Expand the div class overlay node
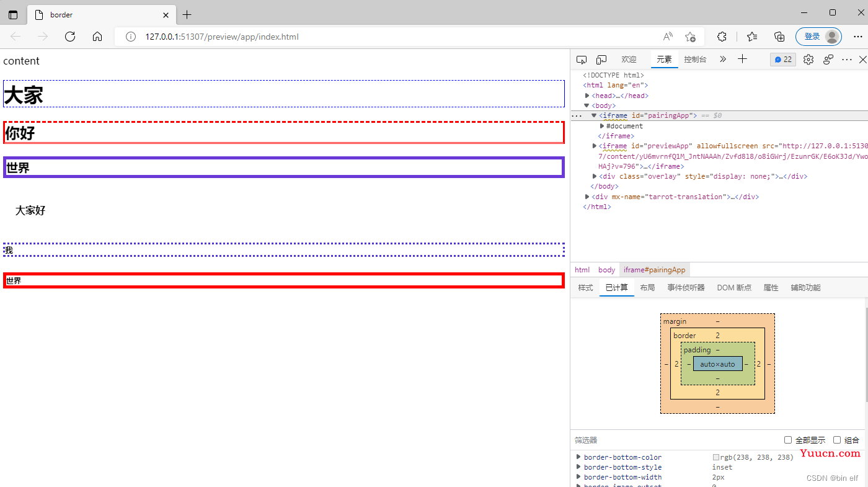Image resolution: width=868 pixels, height=487 pixels. click(x=595, y=176)
